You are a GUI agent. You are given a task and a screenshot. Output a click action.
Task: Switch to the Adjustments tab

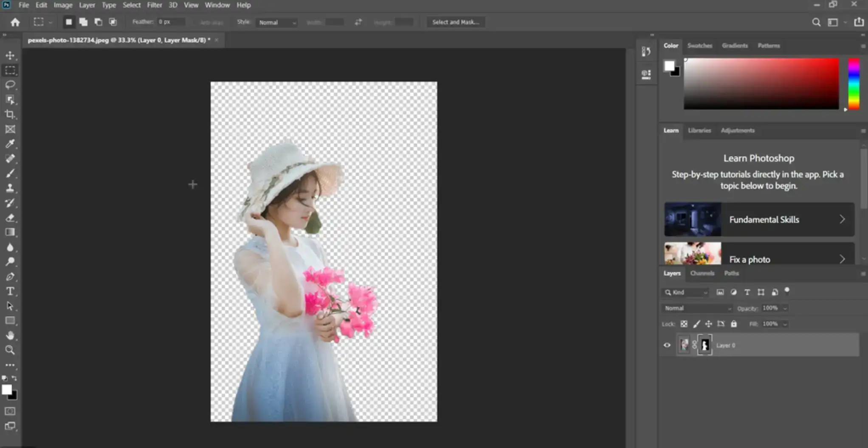pos(738,130)
